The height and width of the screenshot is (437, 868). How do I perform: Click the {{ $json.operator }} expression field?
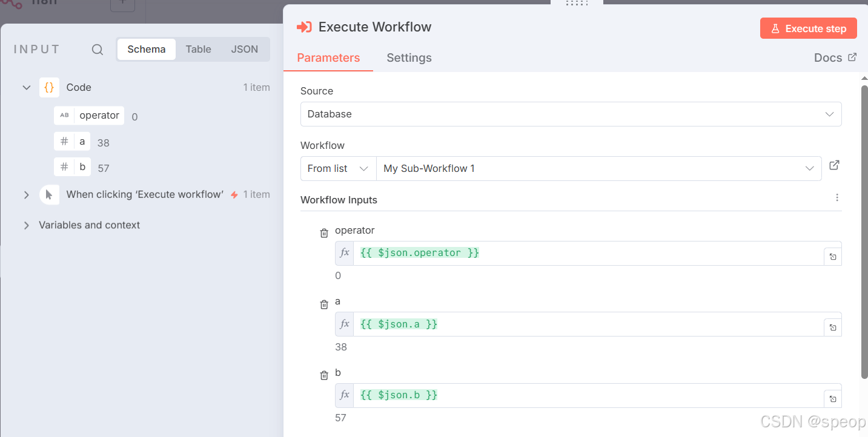click(x=588, y=253)
